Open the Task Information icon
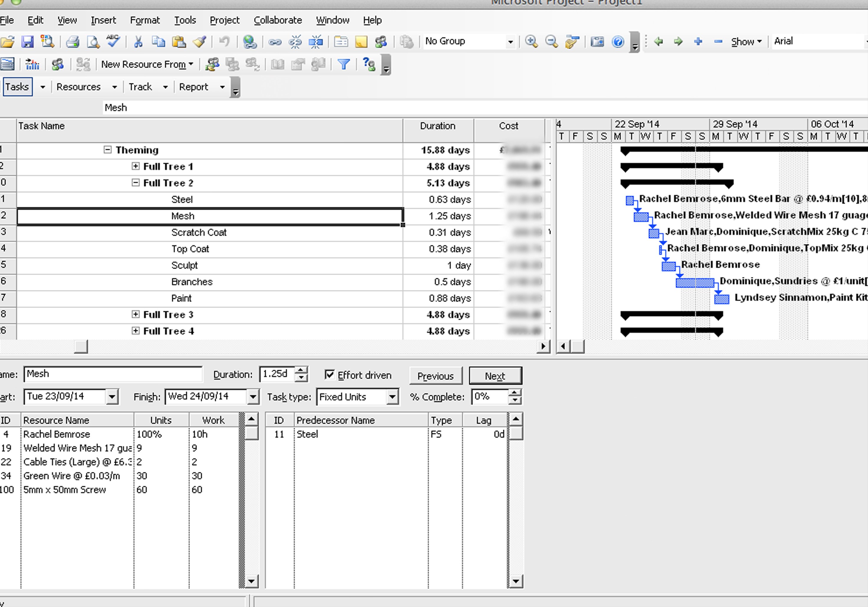Viewport: 868px width, 607px height. tap(341, 42)
